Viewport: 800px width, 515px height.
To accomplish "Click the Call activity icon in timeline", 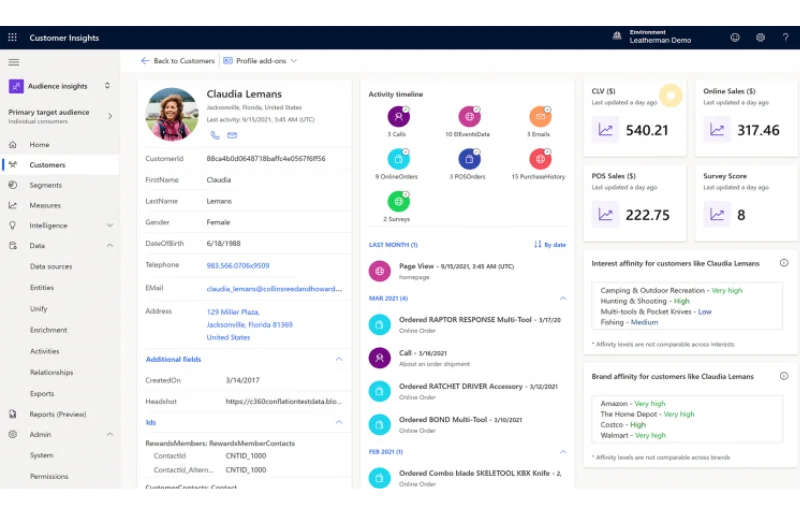I will click(x=380, y=358).
